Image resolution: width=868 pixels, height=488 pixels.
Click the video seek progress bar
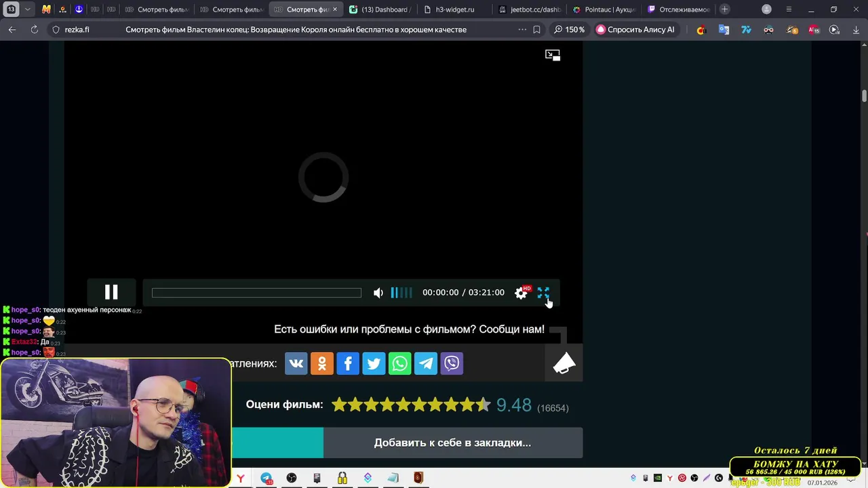click(x=256, y=293)
